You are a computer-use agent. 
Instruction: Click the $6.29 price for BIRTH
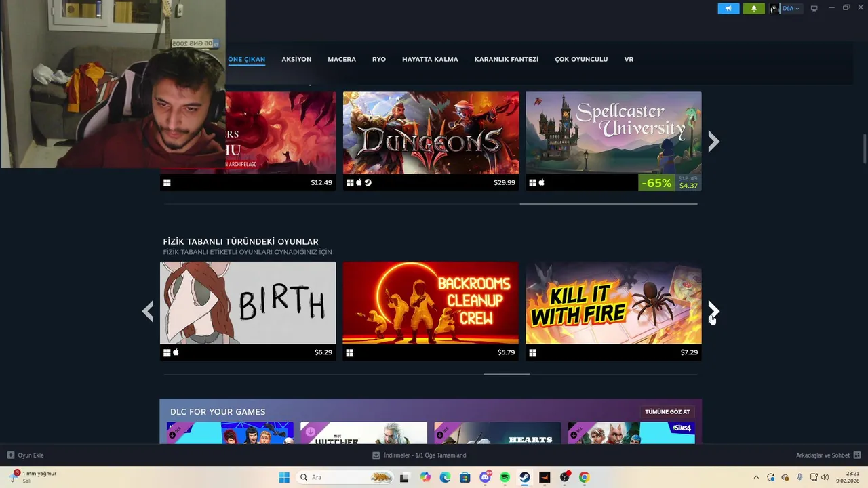point(323,352)
